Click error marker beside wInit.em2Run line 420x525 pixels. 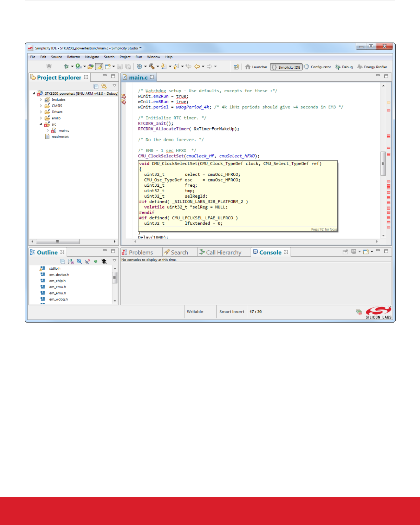[124, 96]
